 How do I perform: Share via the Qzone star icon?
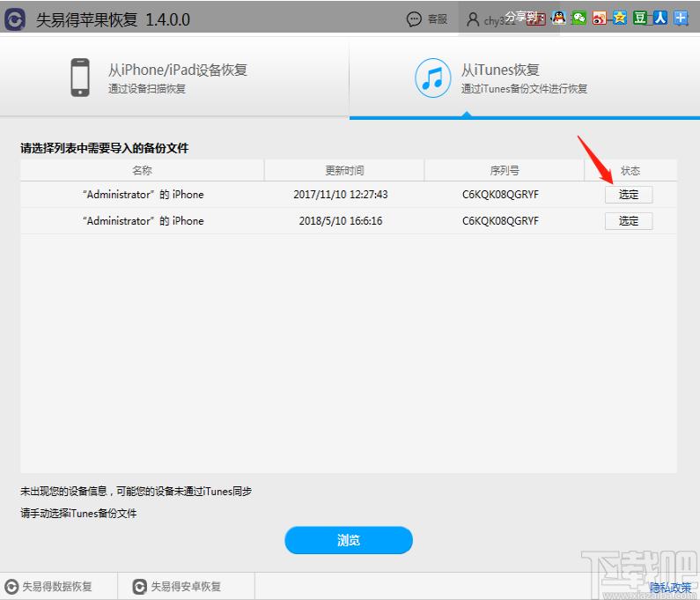620,18
